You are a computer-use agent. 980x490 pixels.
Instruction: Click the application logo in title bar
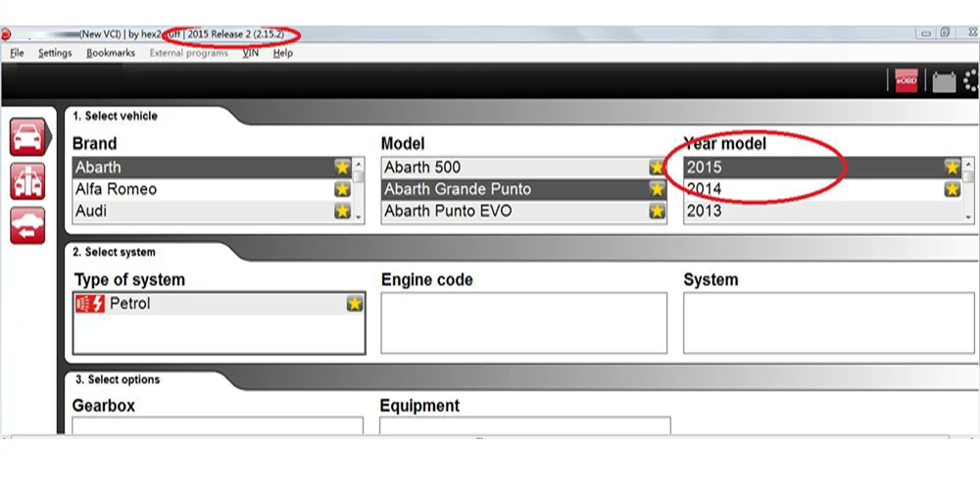[6, 34]
